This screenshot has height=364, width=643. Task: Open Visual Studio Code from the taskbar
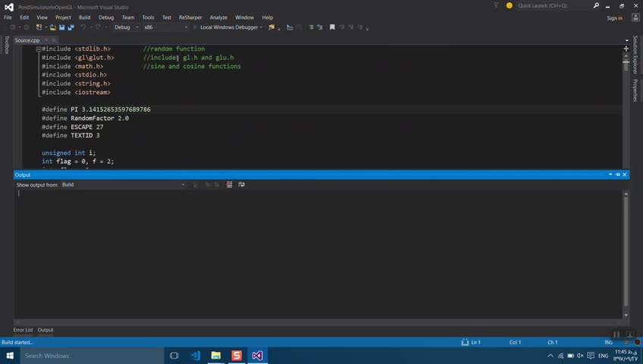point(195,356)
